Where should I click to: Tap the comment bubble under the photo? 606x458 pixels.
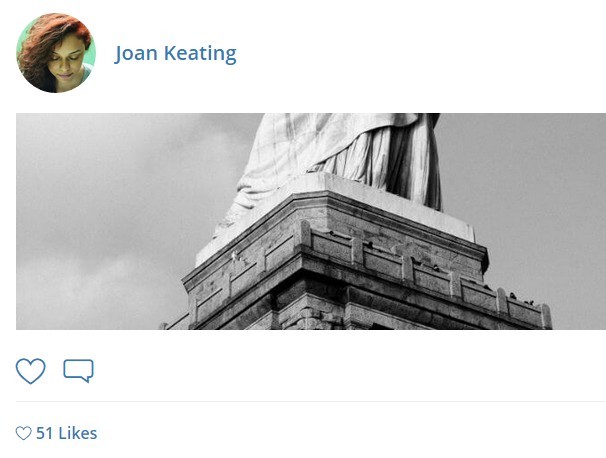pyautogui.click(x=78, y=371)
